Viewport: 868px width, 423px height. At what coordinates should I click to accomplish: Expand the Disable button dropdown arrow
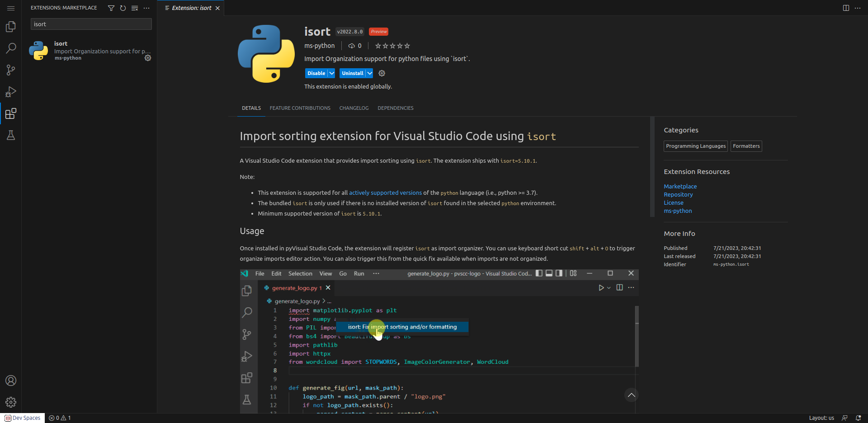tap(332, 73)
